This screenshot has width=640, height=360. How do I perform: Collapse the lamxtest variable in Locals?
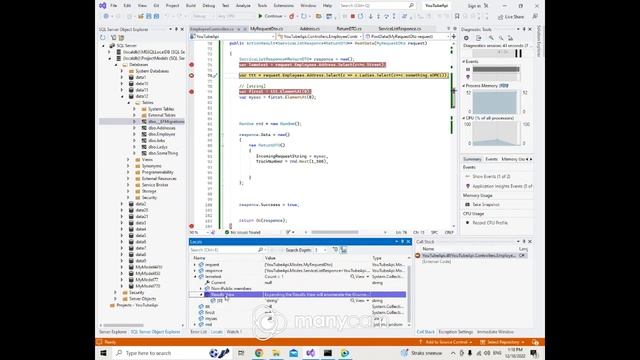click(x=195, y=277)
